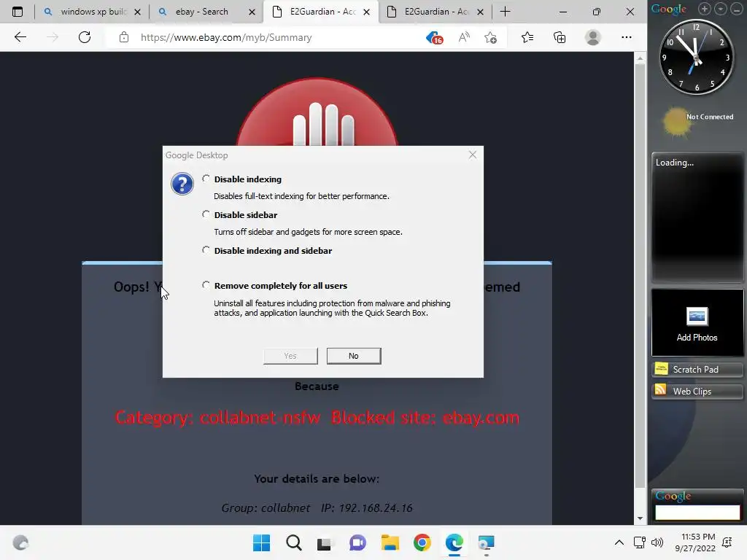Open the Edge profile avatar

(x=592, y=37)
